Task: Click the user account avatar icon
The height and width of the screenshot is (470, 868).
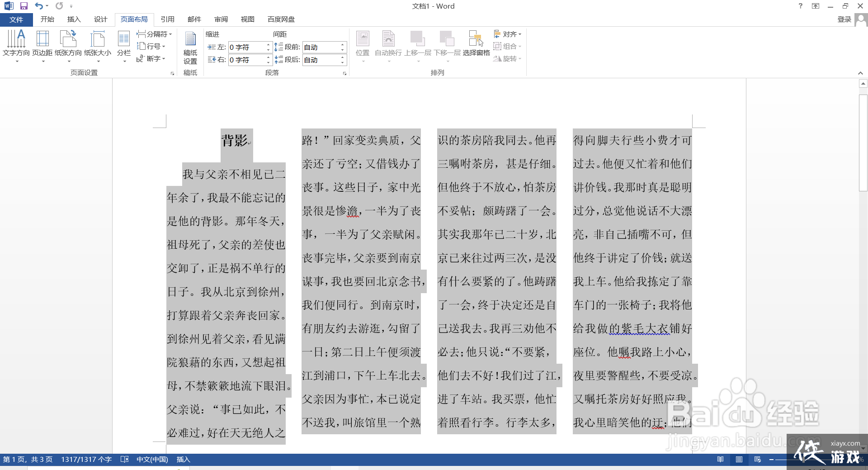Action: [861, 19]
